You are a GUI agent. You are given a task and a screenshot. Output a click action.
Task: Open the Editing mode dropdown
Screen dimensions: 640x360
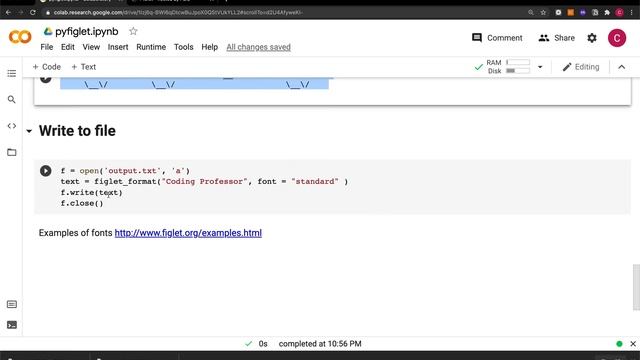click(580, 67)
